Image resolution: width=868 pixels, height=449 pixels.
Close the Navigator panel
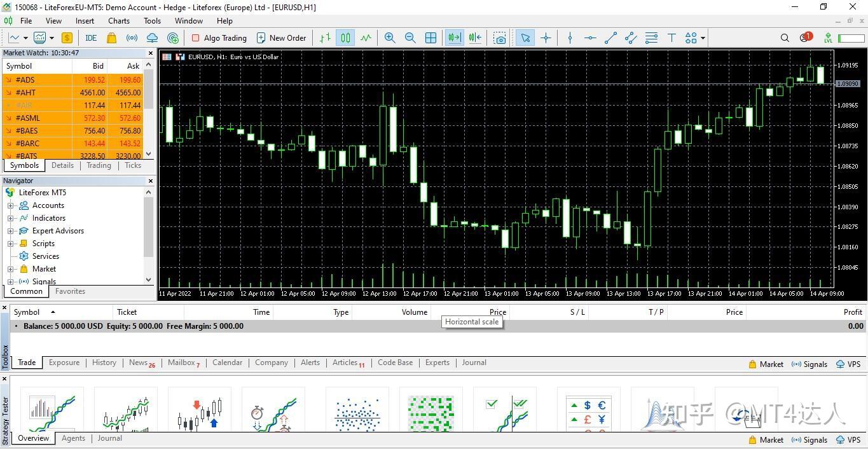(151, 181)
